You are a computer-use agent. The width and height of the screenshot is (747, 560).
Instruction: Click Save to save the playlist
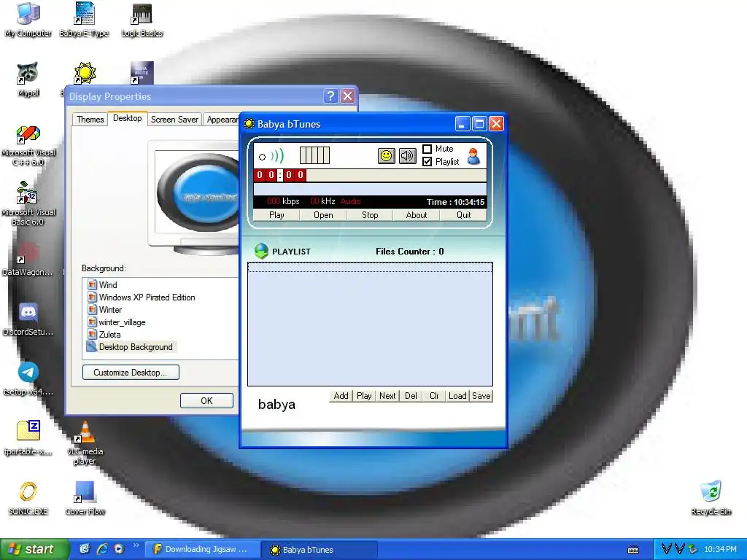pyautogui.click(x=481, y=396)
